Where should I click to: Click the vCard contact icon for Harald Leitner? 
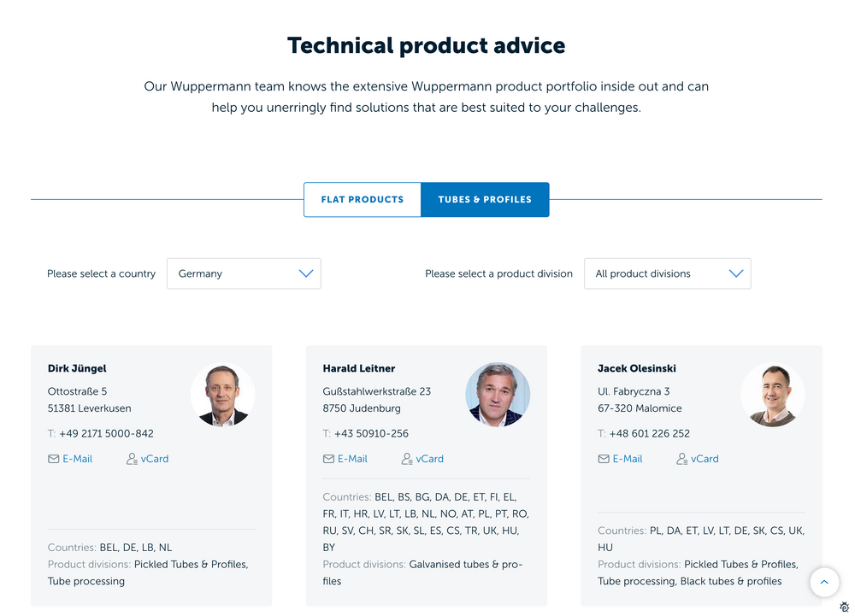[405, 459]
